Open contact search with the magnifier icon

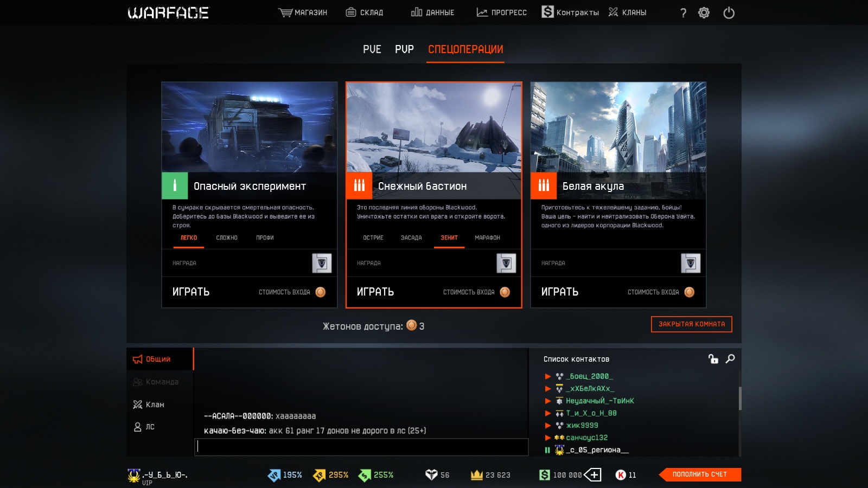pos(730,359)
